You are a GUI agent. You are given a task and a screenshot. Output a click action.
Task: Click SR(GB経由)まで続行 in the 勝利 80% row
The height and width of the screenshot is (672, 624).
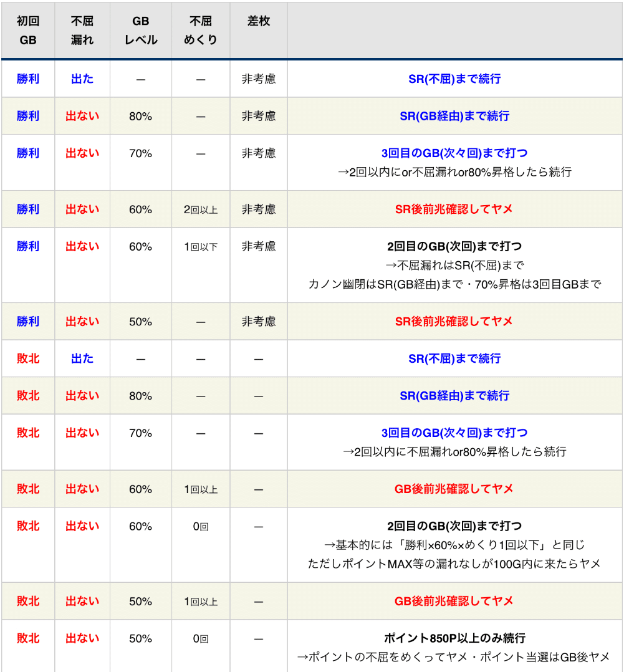coord(454,116)
